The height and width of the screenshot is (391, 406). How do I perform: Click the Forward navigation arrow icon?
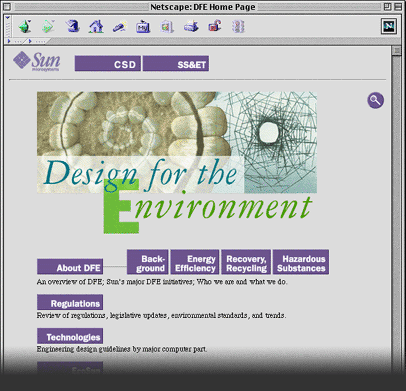coord(48,26)
